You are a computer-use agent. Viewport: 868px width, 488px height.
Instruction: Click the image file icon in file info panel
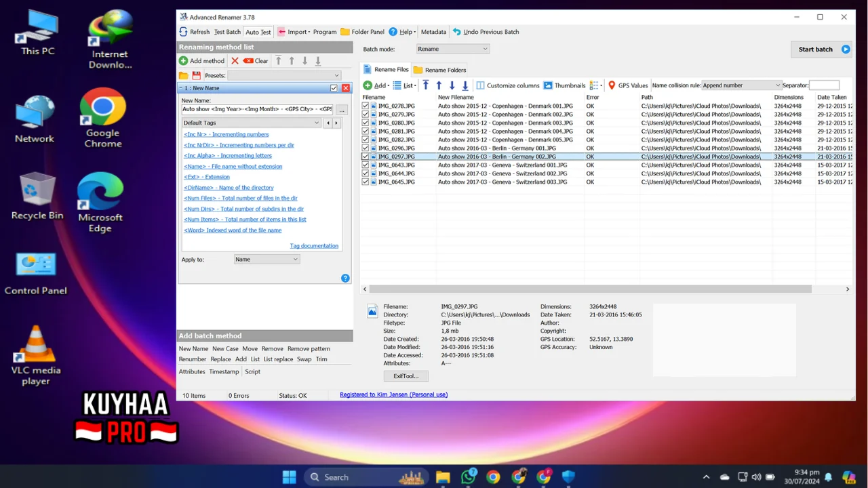pos(372,311)
